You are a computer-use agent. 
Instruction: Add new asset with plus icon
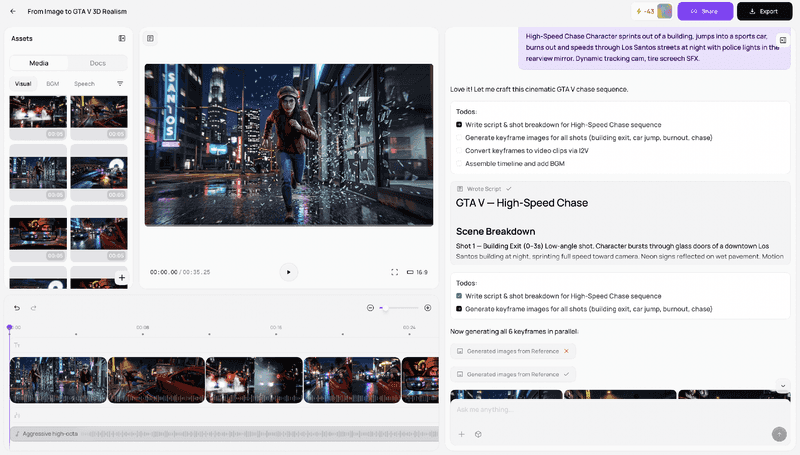coord(121,277)
